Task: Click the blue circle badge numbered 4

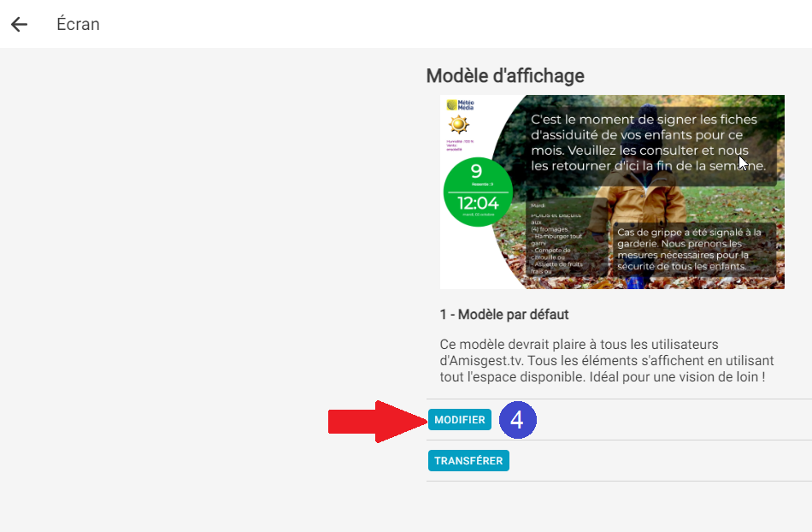Action: (x=517, y=420)
